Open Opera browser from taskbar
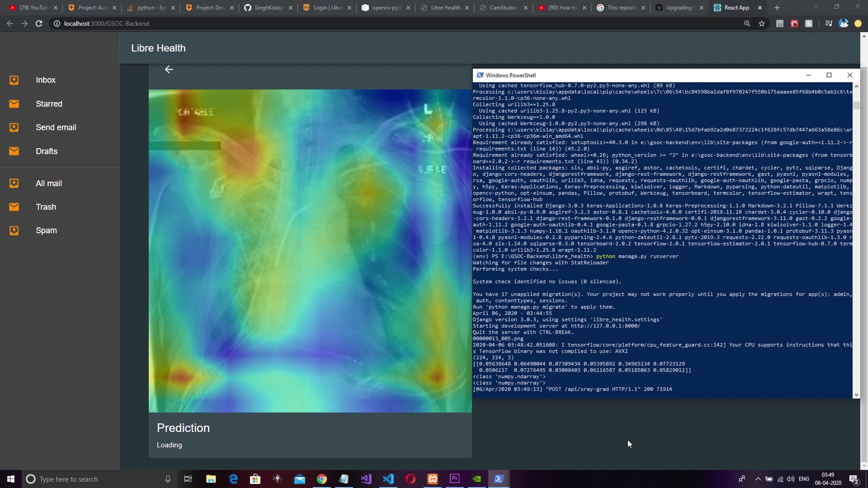868x488 pixels. [x=410, y=479]
